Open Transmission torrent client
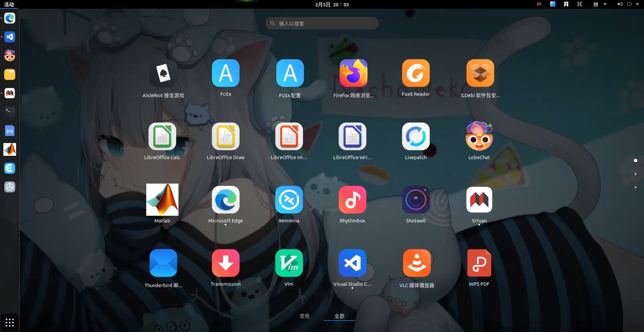The image size is (644, 332). [225, 263]
